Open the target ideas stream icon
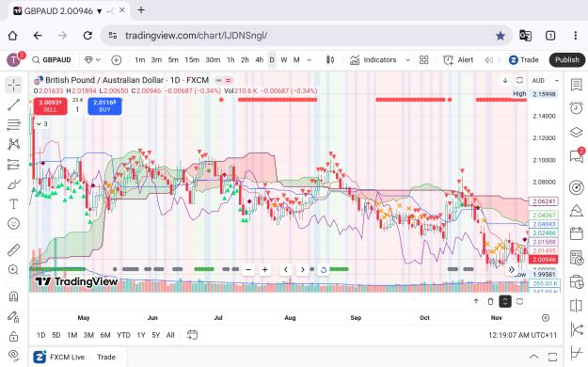 point(576,187)
